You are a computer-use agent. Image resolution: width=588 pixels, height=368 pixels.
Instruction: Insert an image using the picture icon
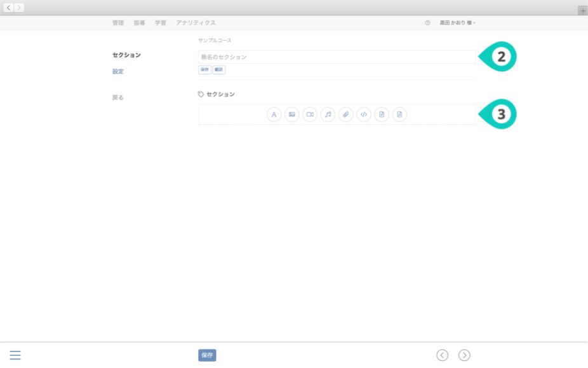coord(291,114)
